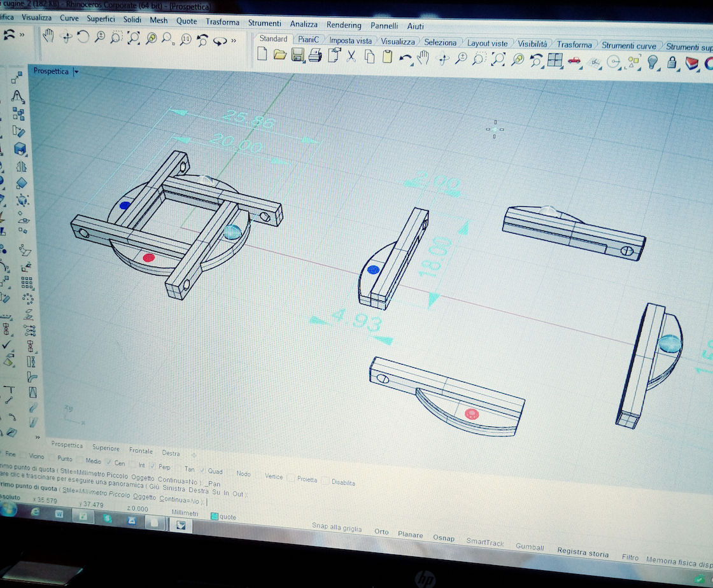Image resolution: width=713 pixels, height=588 pixels.
Task: Click the Oggetto command option
Action: click(144, 496)
